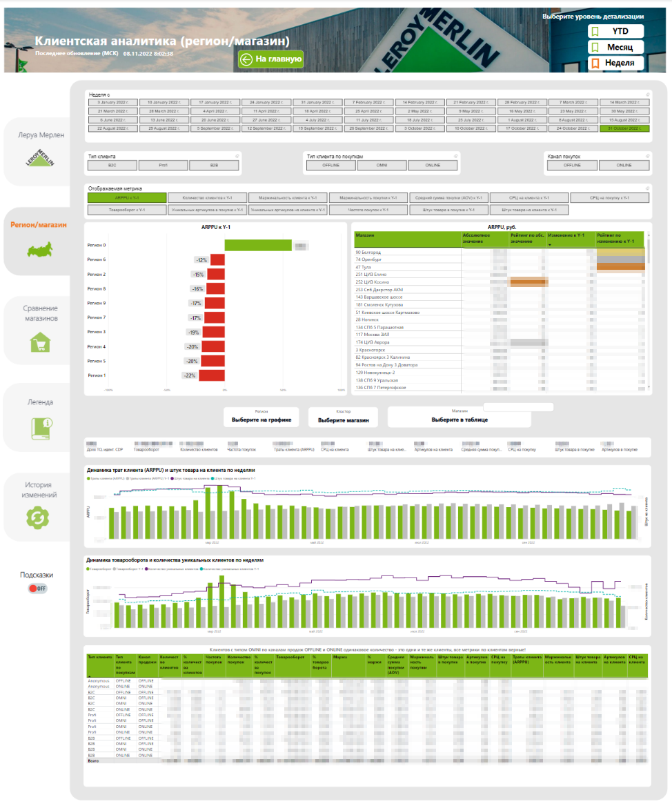672x808 pixels.
Task: Open Регион/магазин via the Russia map icon
Action: (x=40, y=251)
